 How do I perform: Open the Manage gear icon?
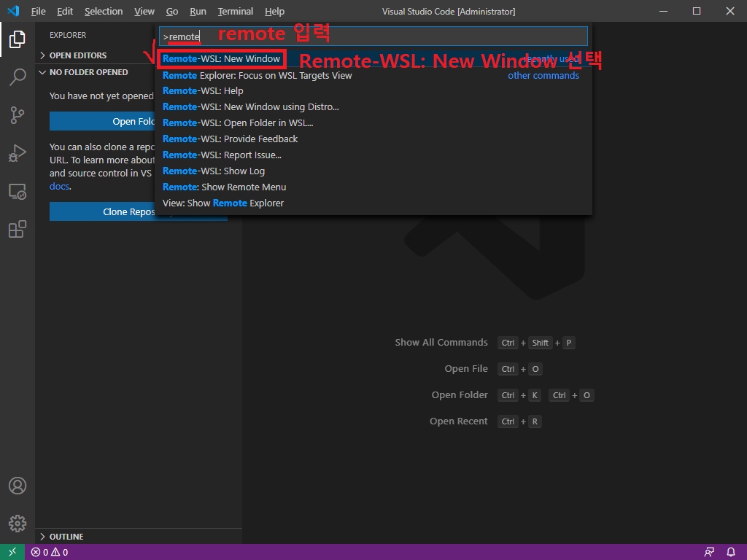[18, 523]
